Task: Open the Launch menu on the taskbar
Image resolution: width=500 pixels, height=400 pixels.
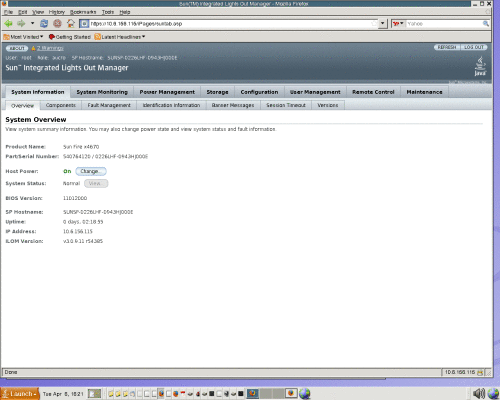Action: pyautogui.click(x=20, y=394)
